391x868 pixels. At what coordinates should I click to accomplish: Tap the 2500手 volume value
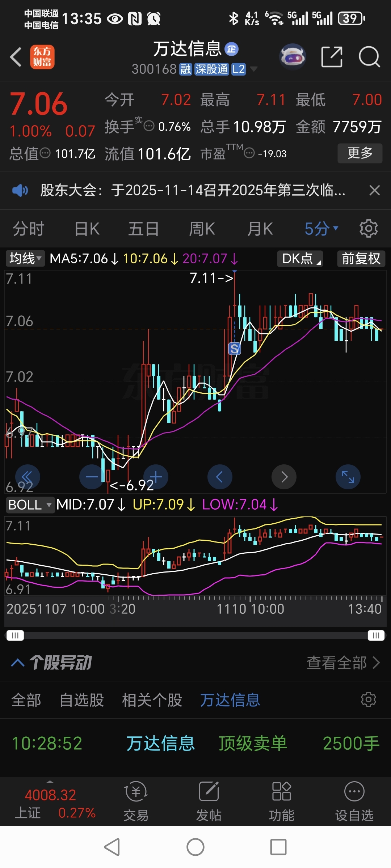tap(351, 744)
